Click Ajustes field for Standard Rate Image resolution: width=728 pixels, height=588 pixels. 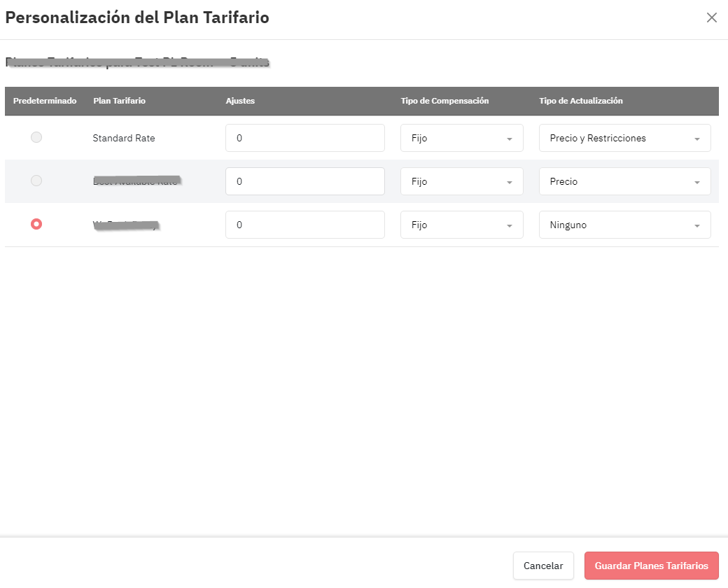point(305,138)
